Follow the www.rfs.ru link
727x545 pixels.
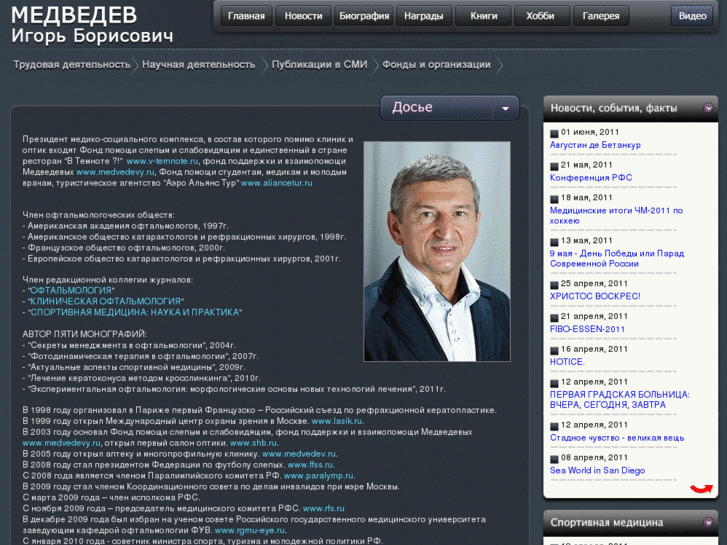pyautogui.click(x=323, y=508)
